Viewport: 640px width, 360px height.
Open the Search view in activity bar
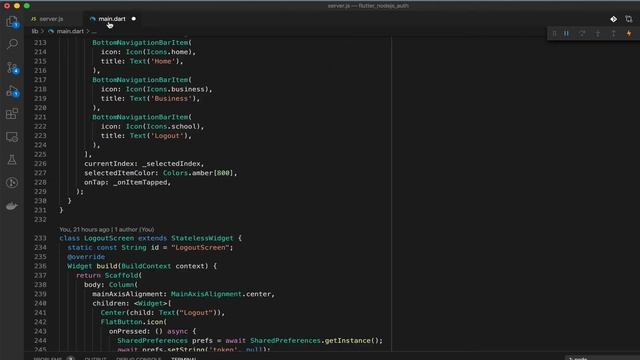tap(12, 44)
